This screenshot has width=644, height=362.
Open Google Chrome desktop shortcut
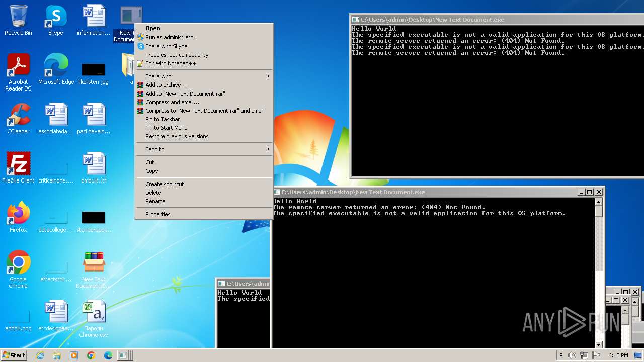(x=18, y=269)
